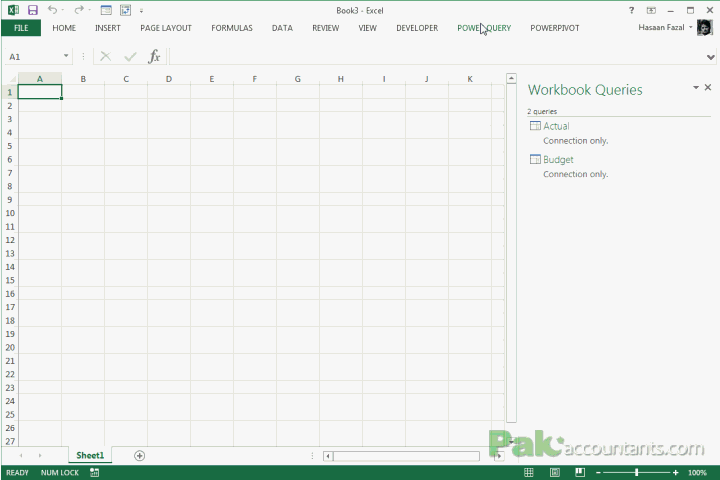
Task: Switch to the PAGE LAYOUT tab
Action: point(166,28)
